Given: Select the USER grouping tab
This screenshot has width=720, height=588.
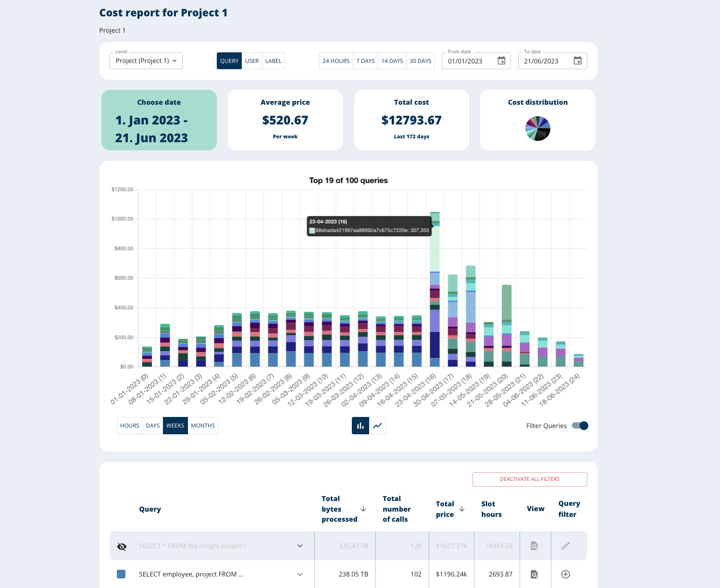Looking at the screenshot, I should [x=252, y=61].
